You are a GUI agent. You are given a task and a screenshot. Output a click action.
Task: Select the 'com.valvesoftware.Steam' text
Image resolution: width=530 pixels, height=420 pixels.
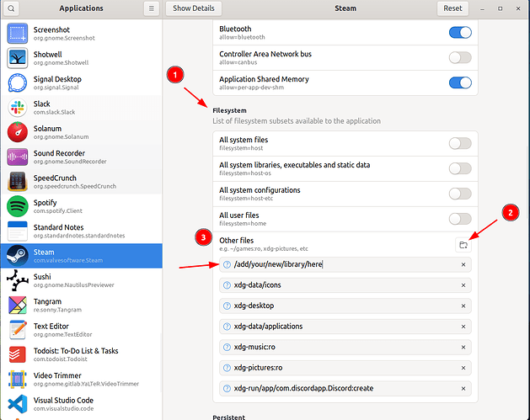pyautogui.click(x=68, y=260)
